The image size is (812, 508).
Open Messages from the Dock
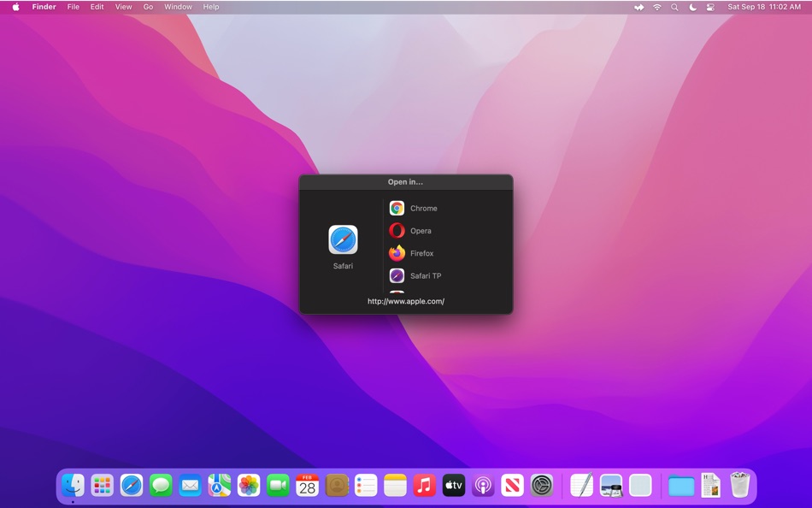coord(161,486)
